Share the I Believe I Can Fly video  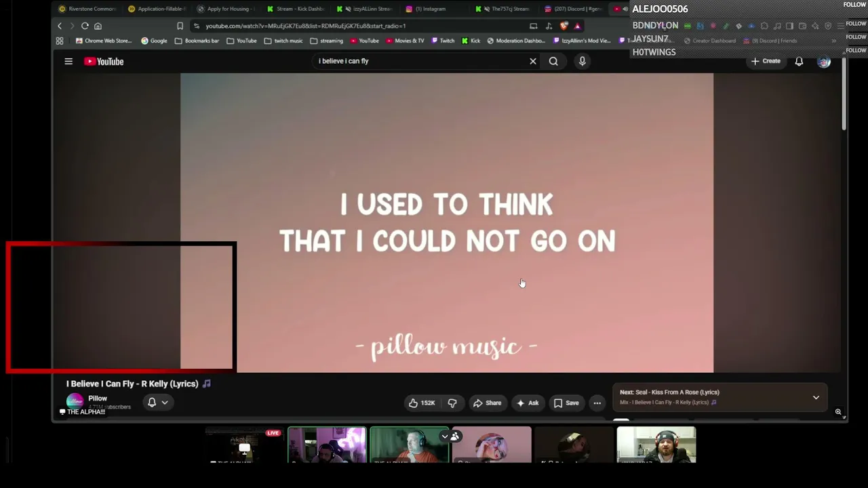(x=487, y=403)
